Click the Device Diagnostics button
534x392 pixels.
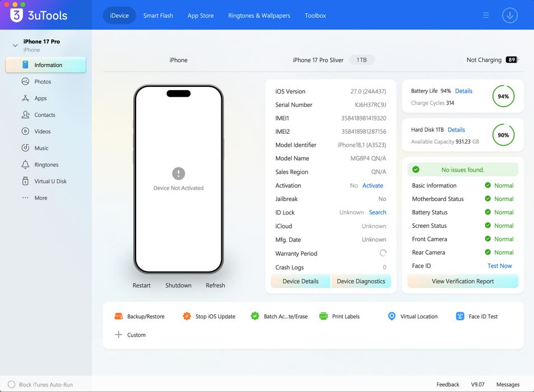point(361,281)
